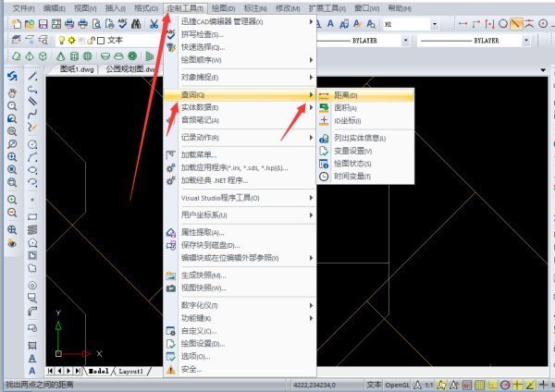The width and height of the screenshot is (555, 392).
Task: Click the last layout tab navigation arrow
Action: point(78,371)
